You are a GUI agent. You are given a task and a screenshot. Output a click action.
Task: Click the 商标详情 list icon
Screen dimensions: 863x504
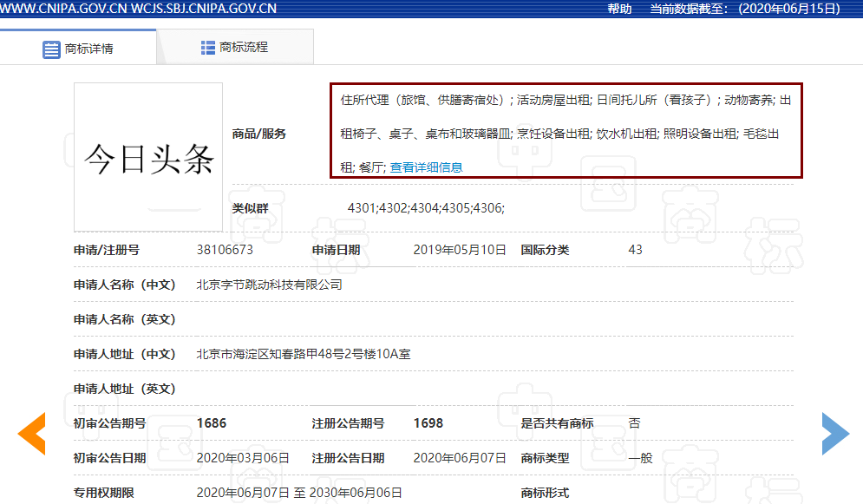pos(51,49)
